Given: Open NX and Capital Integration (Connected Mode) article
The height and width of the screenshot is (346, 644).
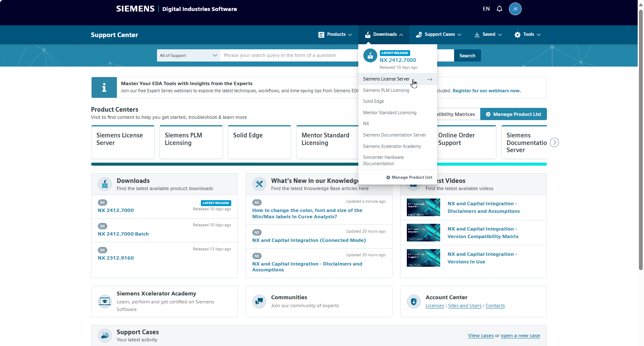Looking at the screenshot, I should point(309,240).
